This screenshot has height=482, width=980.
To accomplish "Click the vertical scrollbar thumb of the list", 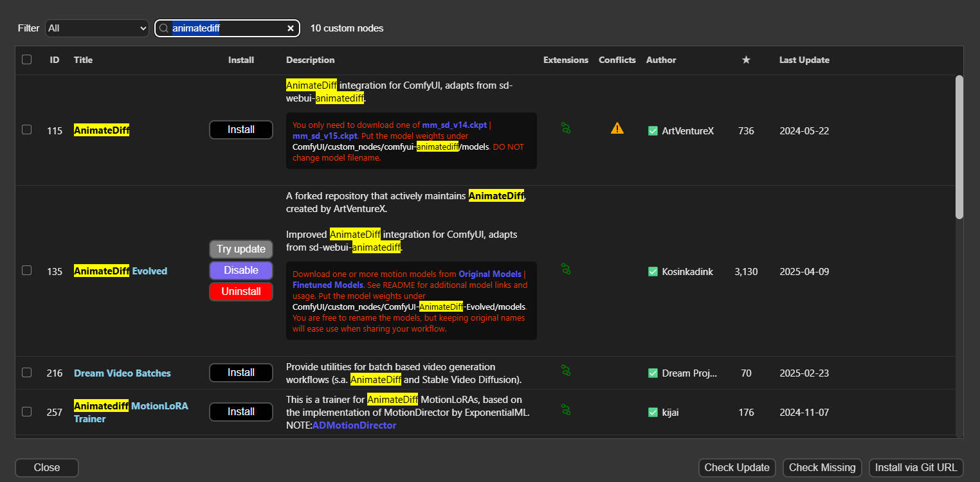I will coord(959,147).
